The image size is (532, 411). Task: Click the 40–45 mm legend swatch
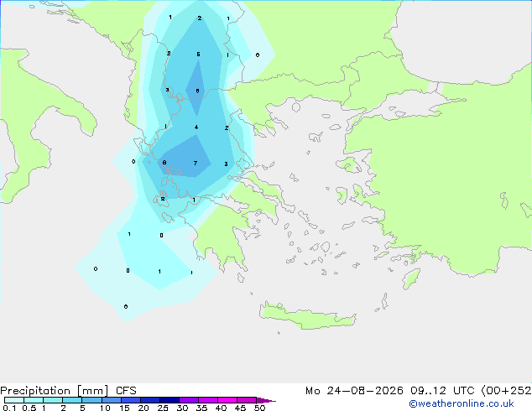227,400
